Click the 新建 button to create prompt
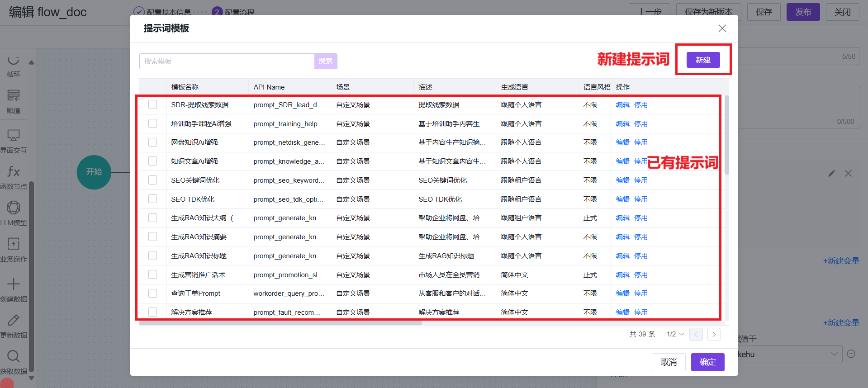Screen dimensions: 868x388 (x=703, y=60)
